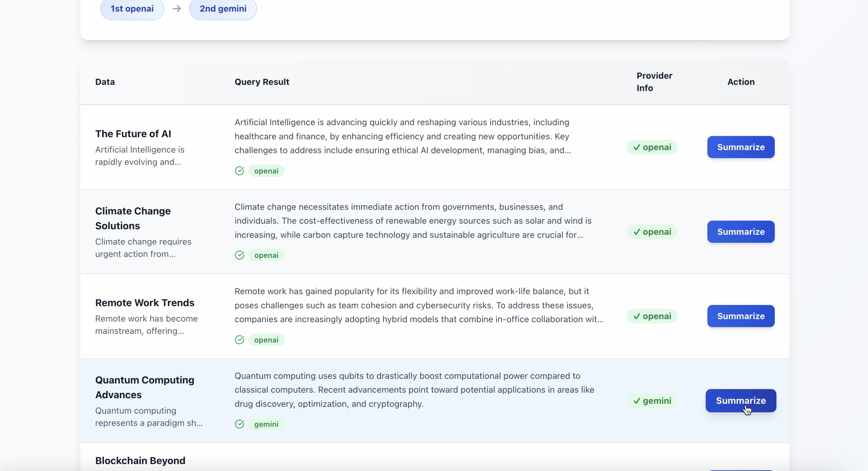Click openai provider badge in Future of AI row
Screen dimensions: 868x471
(652, 147)
